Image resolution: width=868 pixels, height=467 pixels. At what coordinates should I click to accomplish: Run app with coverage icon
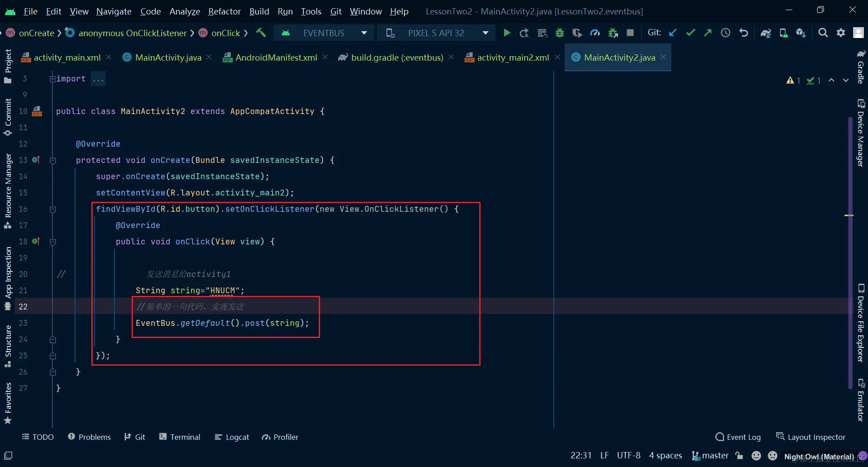pyautogui.click(x=577, y=33)
